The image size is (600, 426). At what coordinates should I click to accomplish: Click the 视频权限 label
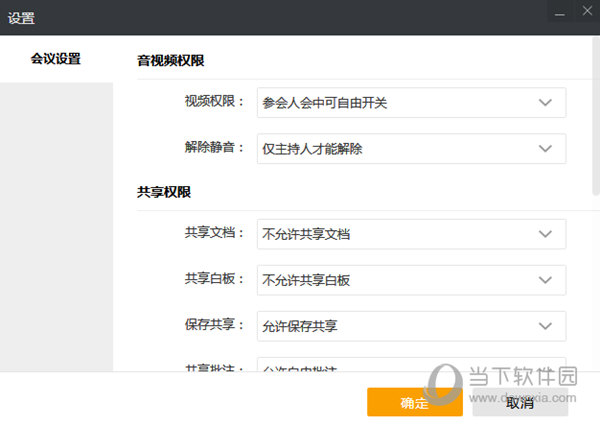click(x=214, y=101)
